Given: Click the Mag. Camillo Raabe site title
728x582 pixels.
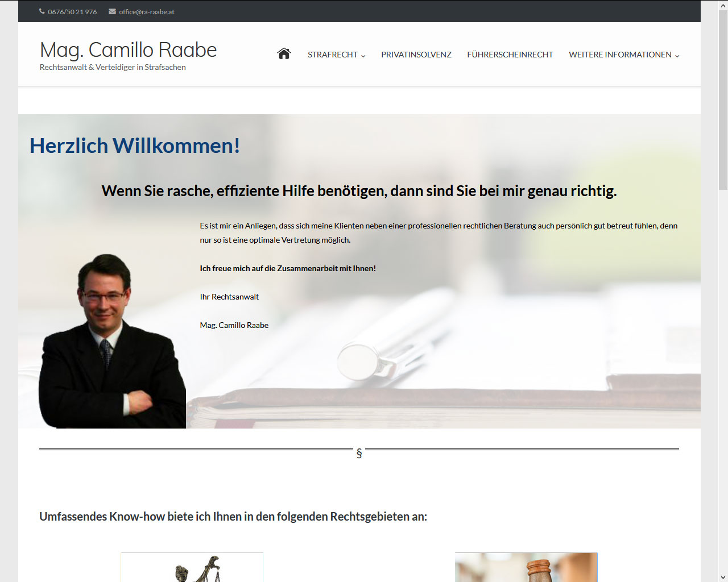Looking at the screenshot, I should (129, 50).
